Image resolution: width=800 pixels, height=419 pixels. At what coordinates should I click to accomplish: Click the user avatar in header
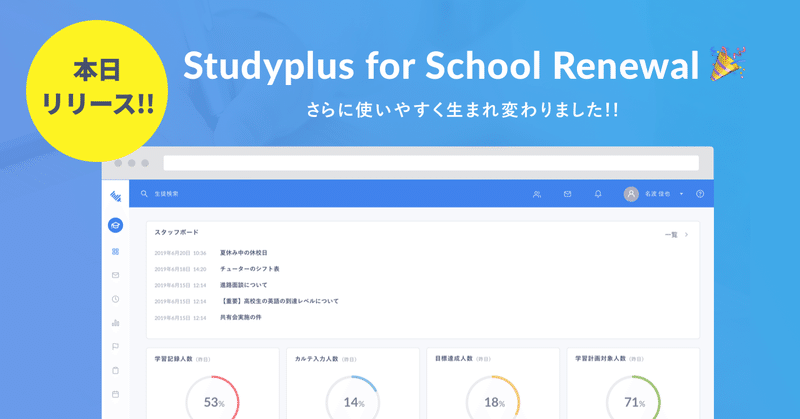(631, 194)
